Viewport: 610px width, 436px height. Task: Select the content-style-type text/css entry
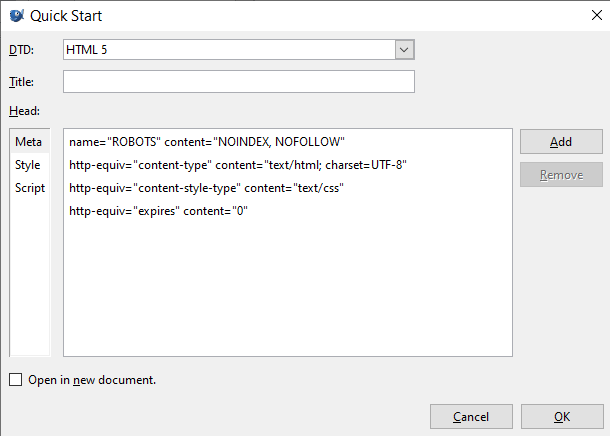(x=207, y=188)
